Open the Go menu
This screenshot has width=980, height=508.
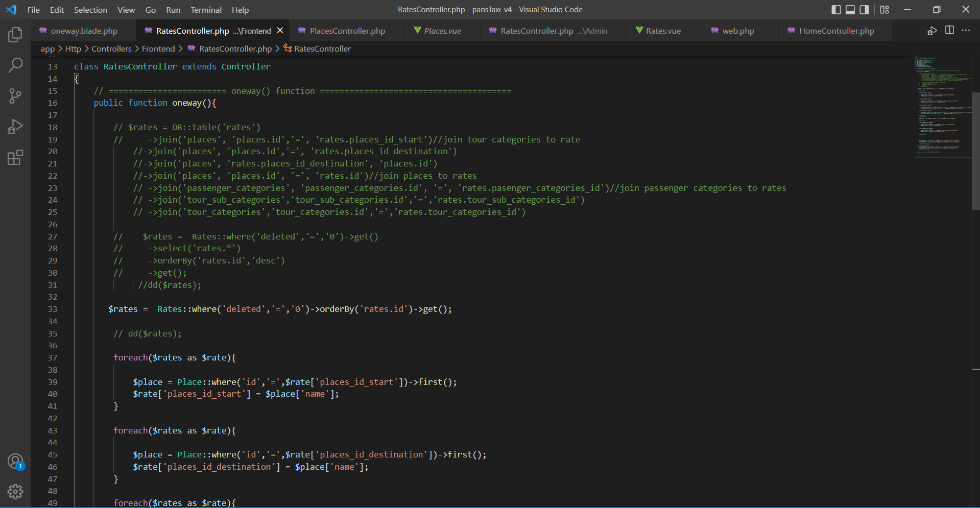pos(151,10)
